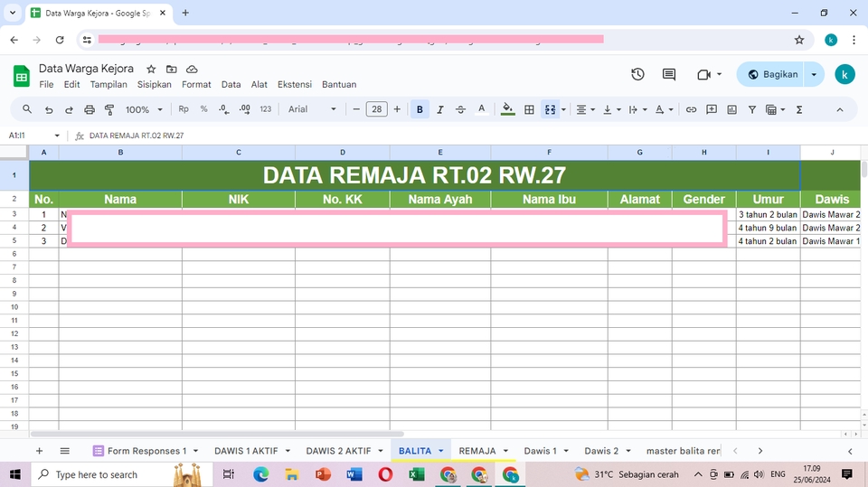Create a filter
This screenshot has height=487, width=868.
coord(752,109)
